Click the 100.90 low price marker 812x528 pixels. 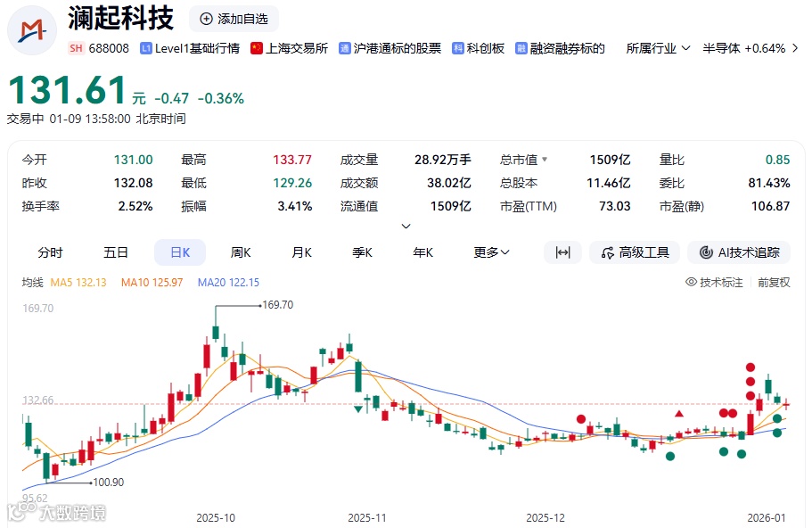pos(108,483)
